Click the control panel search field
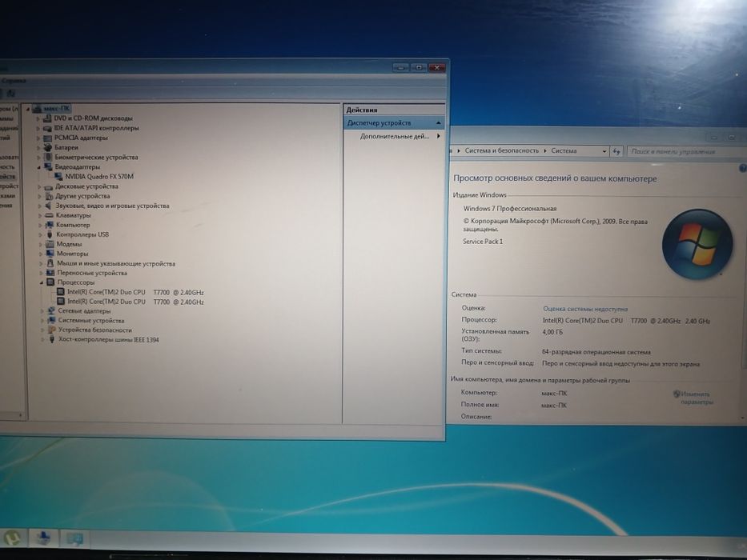Image resolution: width=747 pixels, height=560 pixels. [686, 152]
